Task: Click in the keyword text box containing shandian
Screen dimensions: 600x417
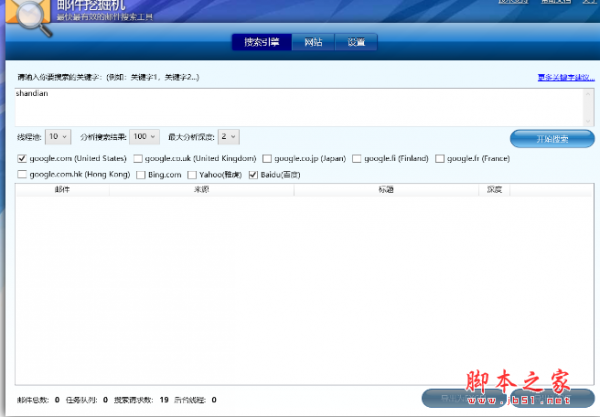Action: coord(300,105)
